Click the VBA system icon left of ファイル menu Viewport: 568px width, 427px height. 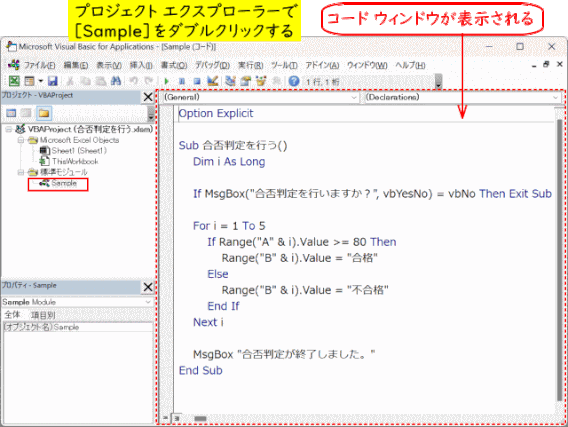click(x=14, y=65)
